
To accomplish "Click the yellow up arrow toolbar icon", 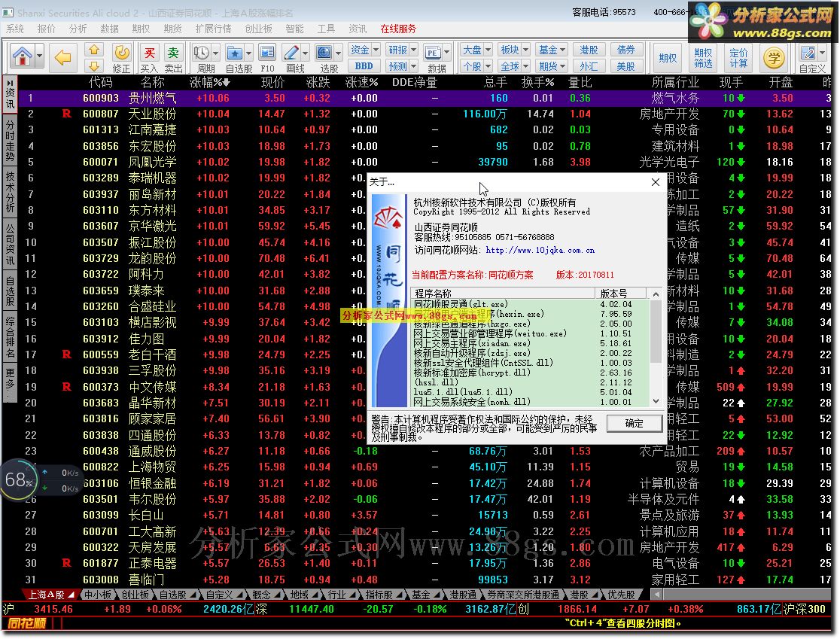I will [x=94, y=50].
